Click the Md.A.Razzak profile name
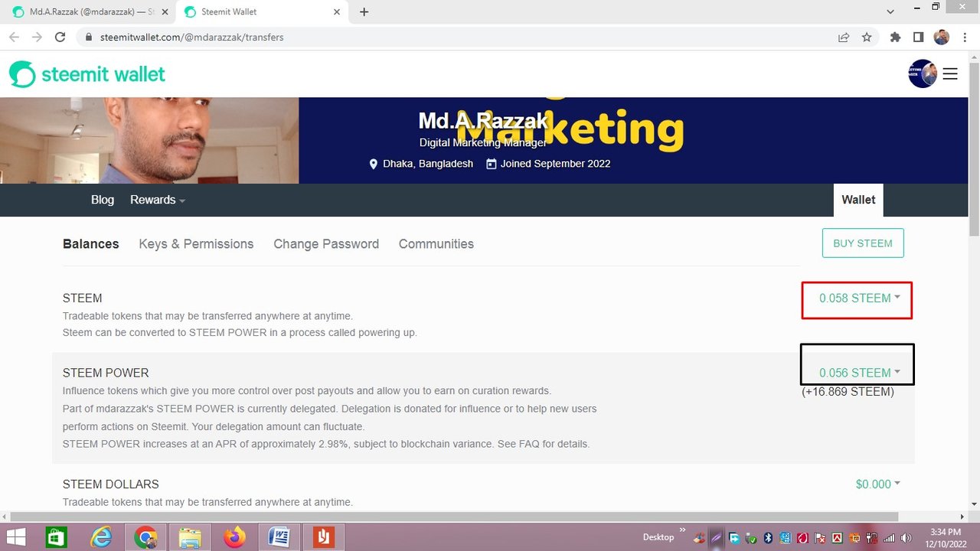The width and height of the screenshot is (980, 551). (x=484, y=121)
